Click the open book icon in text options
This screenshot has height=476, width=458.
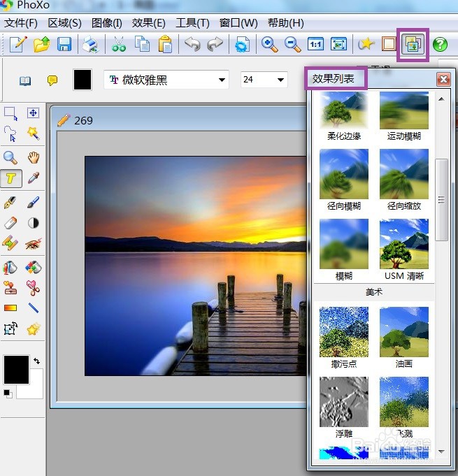point(25,81)
